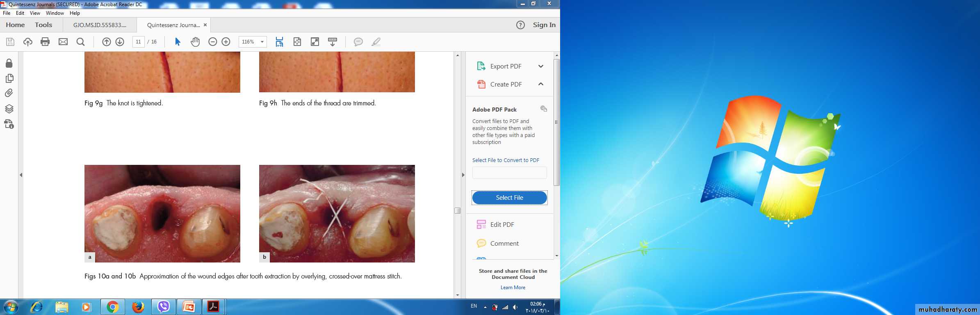Viewport: 980px width, 315px height.
Task: Switch to GJO.MS.ID.555833 document tab
Action: (100, 25)
